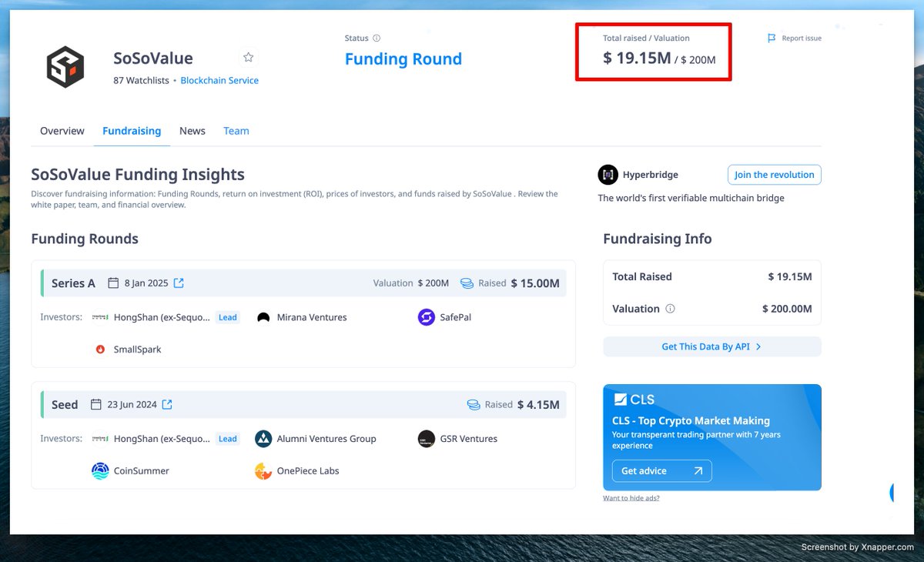Open HongShan investor name in Series A row
The width and height of the screenshot is (924, 562).
(162, 317)
